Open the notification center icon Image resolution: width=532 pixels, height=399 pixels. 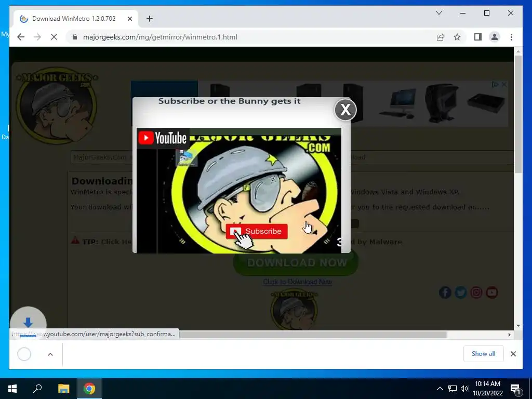coord(515,389)
